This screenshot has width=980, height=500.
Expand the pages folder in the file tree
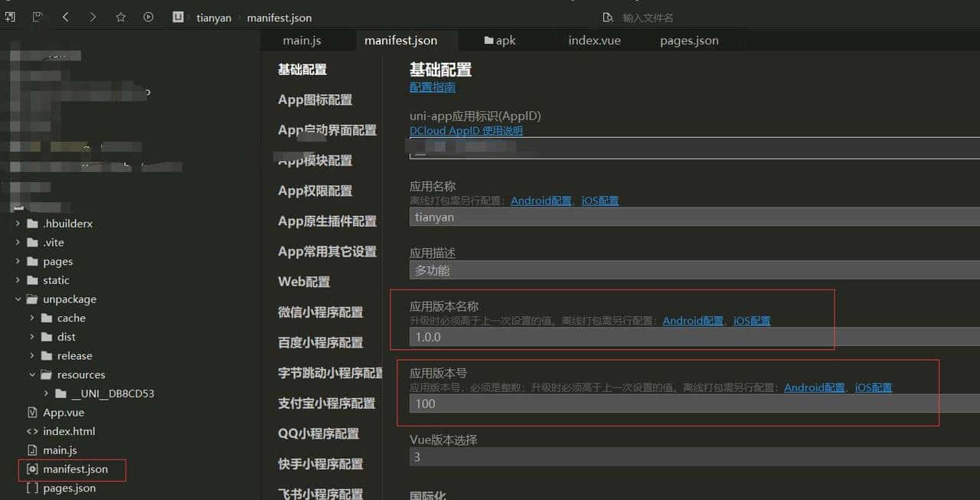coord(18,260)
